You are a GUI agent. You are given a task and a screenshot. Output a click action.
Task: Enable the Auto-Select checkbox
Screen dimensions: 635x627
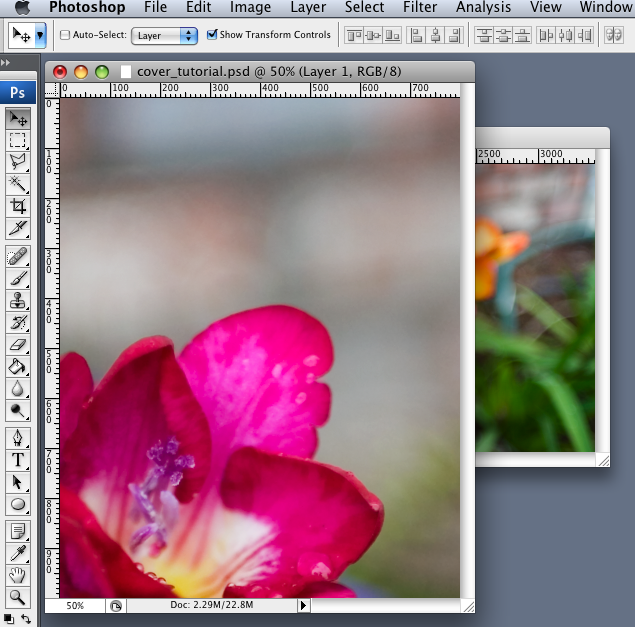click(65, 35)
